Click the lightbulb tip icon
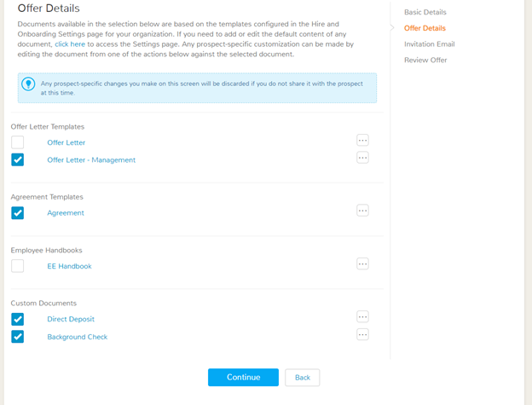 pos(28,84)
